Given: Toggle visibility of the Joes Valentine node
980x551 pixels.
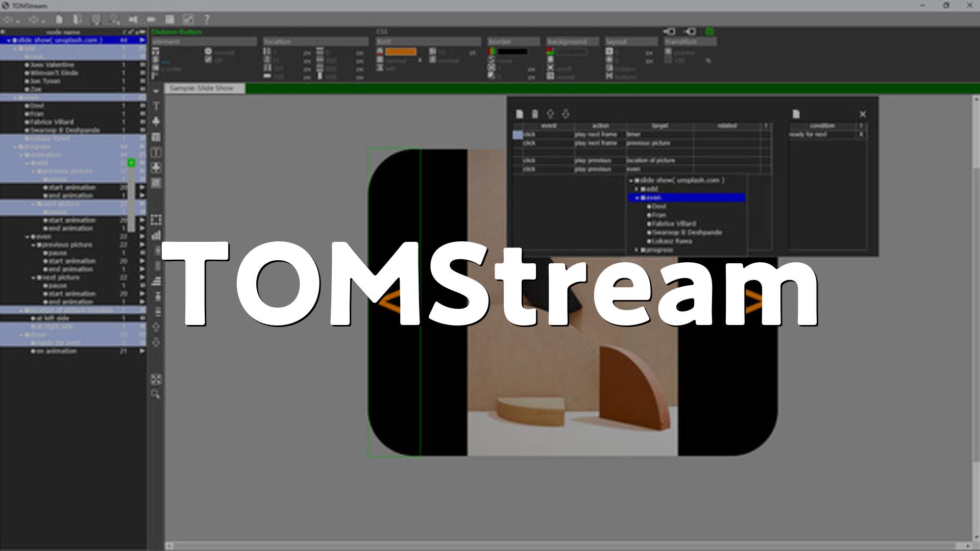Looking at the screenshot, I should (142, 65).
